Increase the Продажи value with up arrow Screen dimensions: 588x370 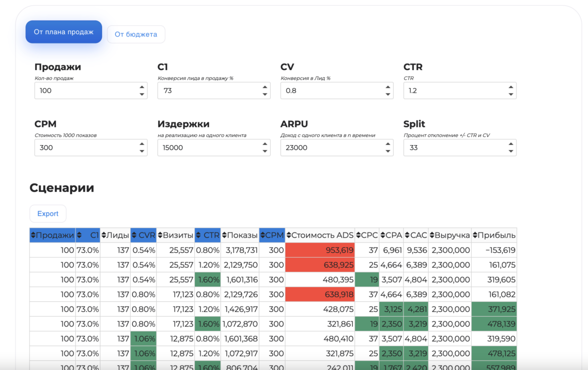click(x=141, y=87)
